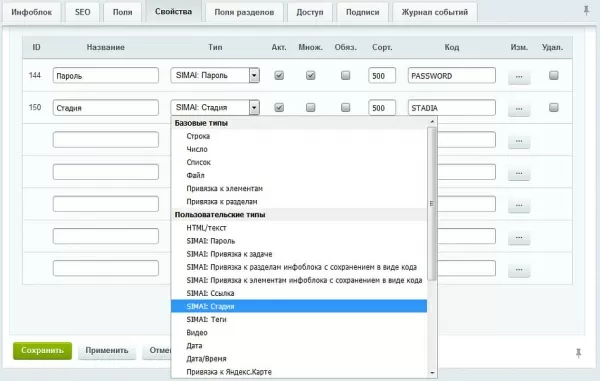The width and height of the screenshot is (600, 381).
Task: Pick Видео type option
Action: (x=299, y=333)
